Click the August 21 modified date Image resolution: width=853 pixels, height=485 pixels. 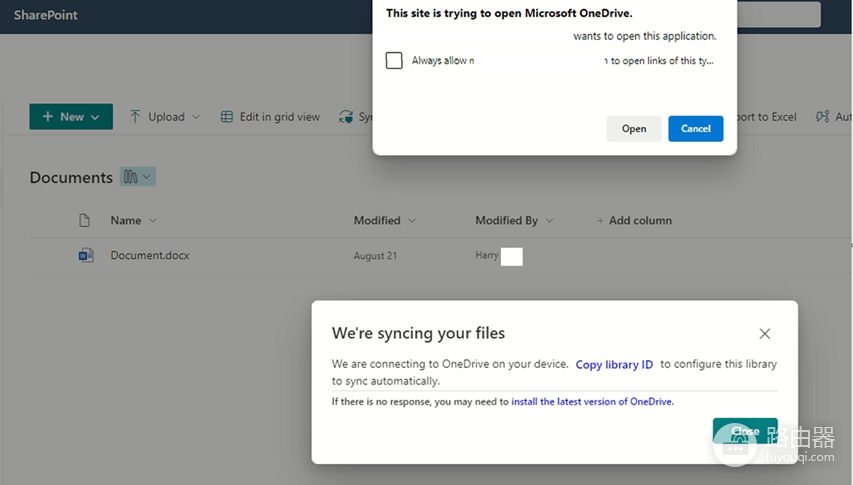[x=375, y=256]
